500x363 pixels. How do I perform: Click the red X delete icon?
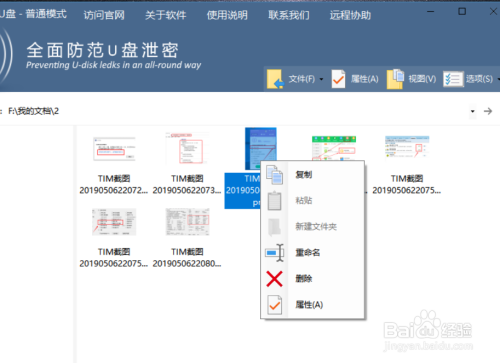274,279
